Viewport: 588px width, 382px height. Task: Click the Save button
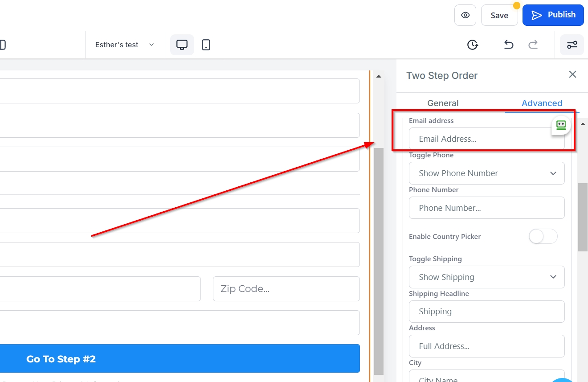click(499, 15)
